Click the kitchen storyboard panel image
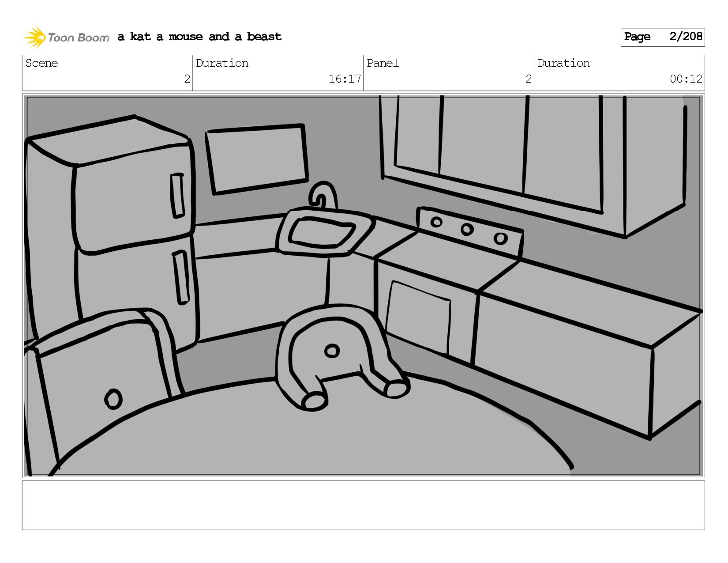728x563 pixels. (x=363, y=286)
